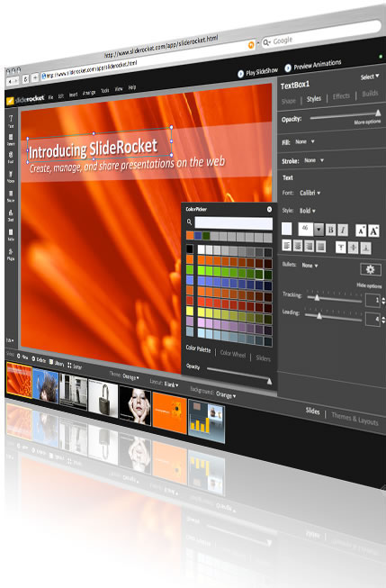Image resolution: width=386 pixels, height=588 pixels.
Task: Select the Chart tool in left toolbar
Action: tap(11, 215)
